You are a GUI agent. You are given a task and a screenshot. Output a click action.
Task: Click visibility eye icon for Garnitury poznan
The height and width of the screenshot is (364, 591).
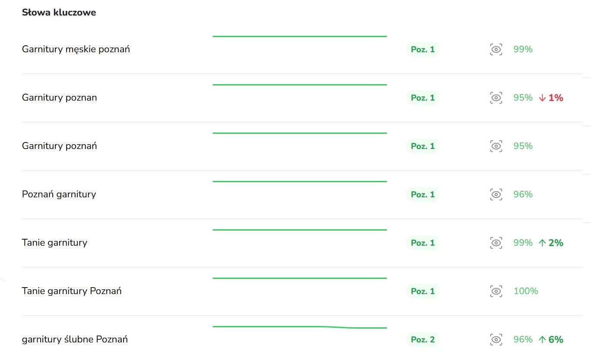496,98
